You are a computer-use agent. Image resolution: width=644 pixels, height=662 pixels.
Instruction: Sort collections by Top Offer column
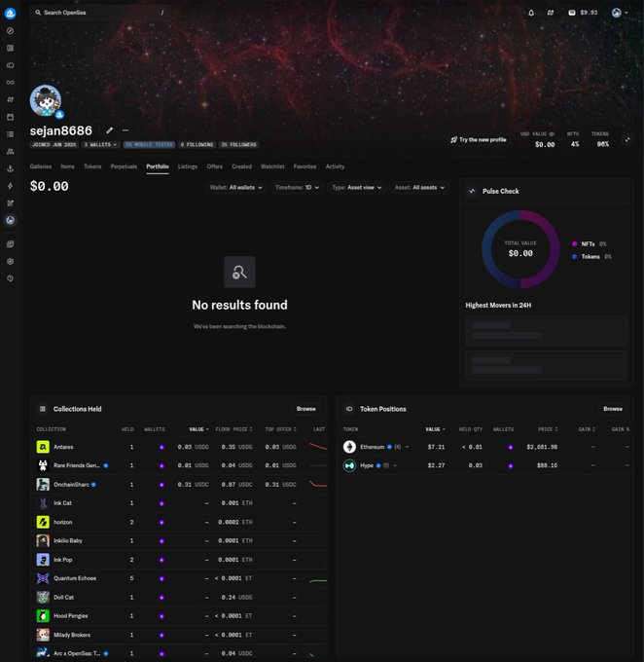pos(280,429)
